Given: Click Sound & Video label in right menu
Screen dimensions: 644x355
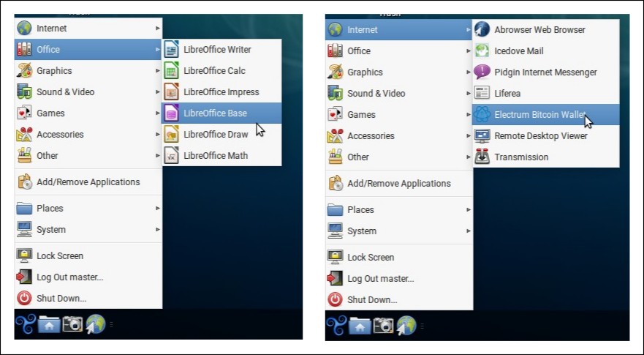Looking at the screenshot, I should 376,94.
